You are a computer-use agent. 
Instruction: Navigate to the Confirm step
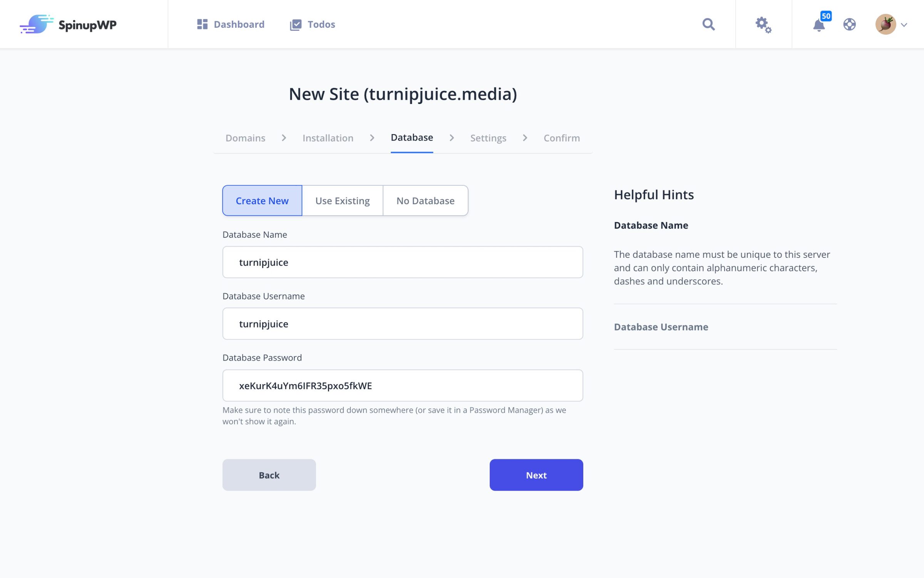(562, 138)
